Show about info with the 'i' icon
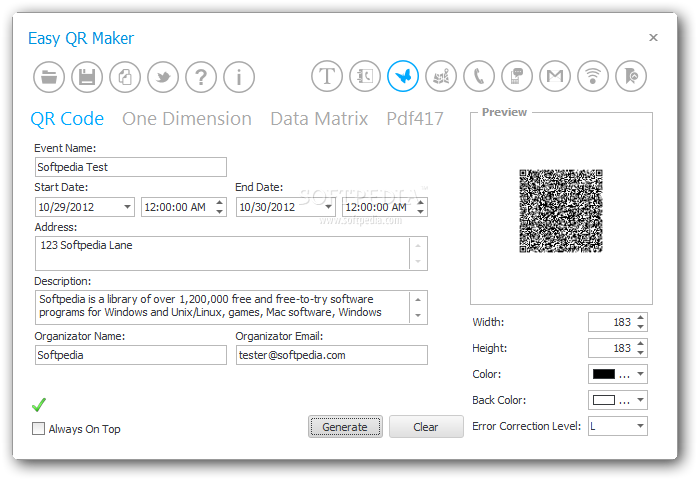Viewport: 698px width, 480px height. pyautogui.click(x=239, y=77)
